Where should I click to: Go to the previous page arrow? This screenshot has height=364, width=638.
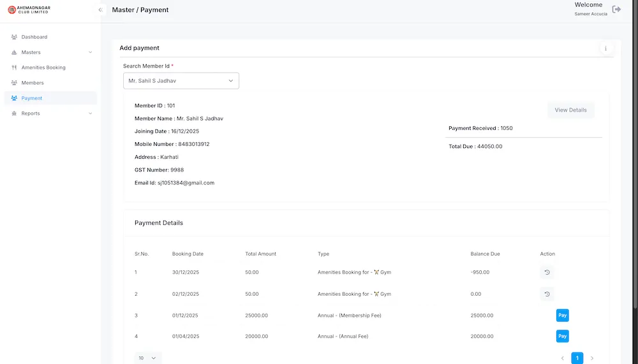[562, 358]
